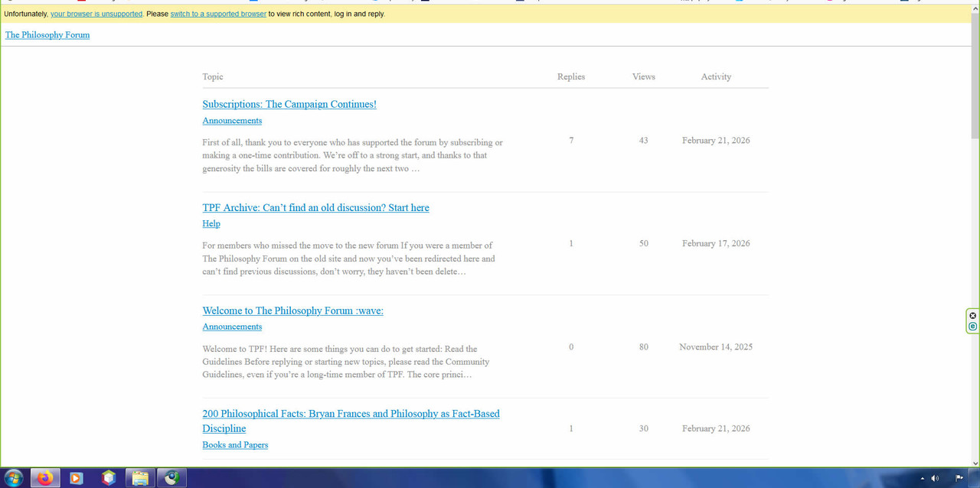Open the media player taskbar icon

[76, 478]
